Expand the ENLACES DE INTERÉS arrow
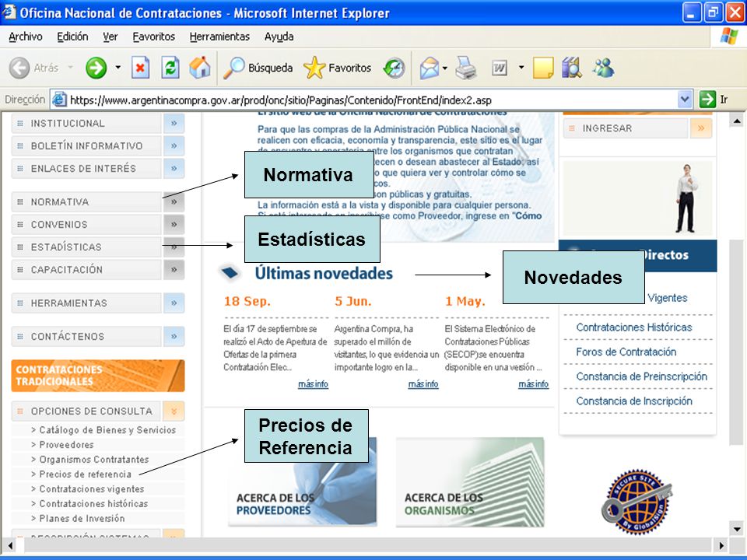The image size is (747, 560). pos(174,169)
